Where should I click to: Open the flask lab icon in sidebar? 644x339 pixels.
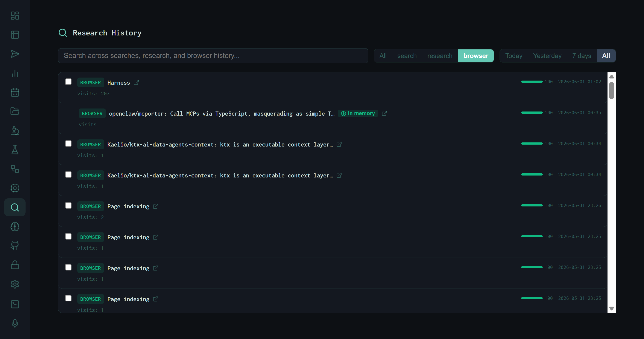tap(15, 150)
